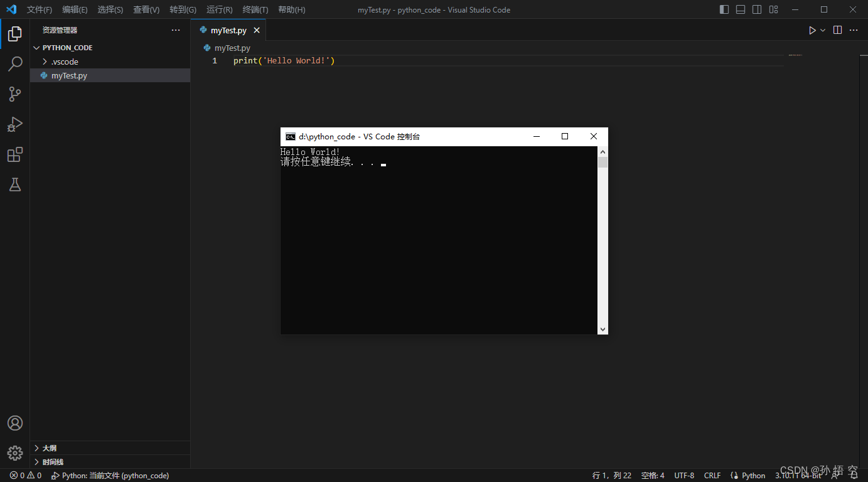Screen dimensions: 868x482
Task: Maximize the VS Code 控制台 window
Action: (x=565, y=136)
